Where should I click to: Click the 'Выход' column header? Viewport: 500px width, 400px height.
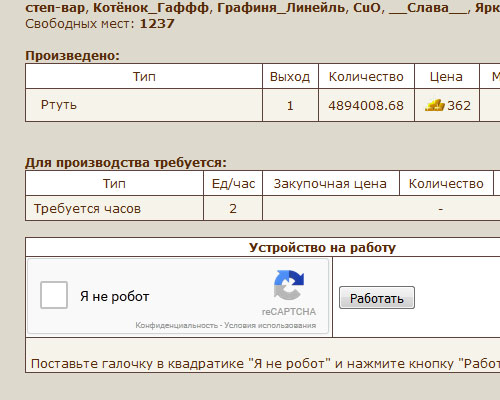coord(290,77)
